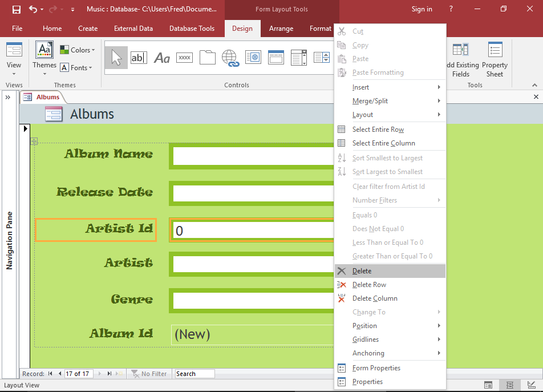Image resolution: width=543 pixels, height=392 pixels.
Task: Open the Property Sheet
Action: tap(495, 59)
